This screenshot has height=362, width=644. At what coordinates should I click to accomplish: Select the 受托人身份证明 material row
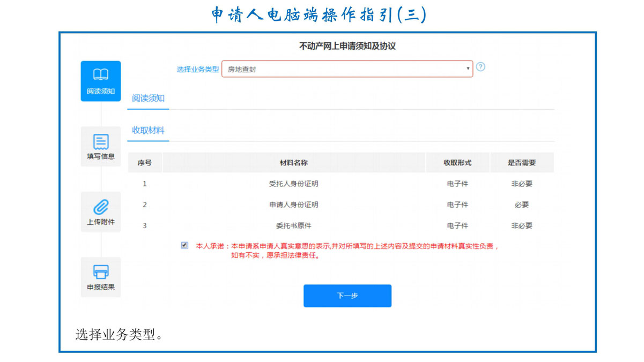tap(293, 184)
